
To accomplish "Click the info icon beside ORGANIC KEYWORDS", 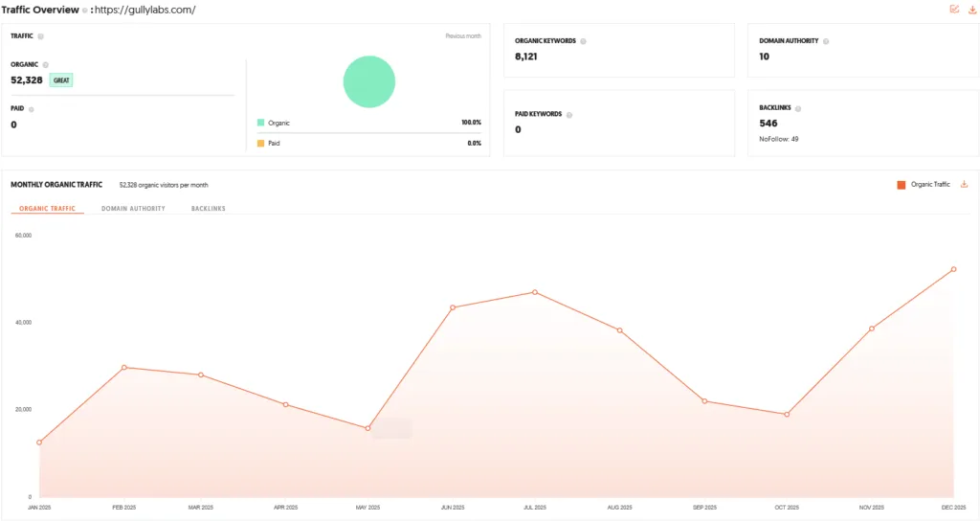I will pyautogui.click(x=583, y=41).
